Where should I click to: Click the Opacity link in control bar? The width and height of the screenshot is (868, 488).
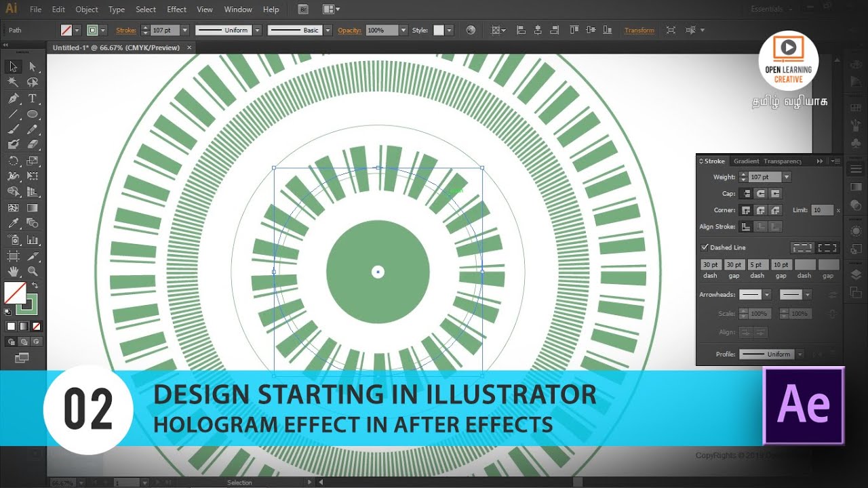point(349,30)
